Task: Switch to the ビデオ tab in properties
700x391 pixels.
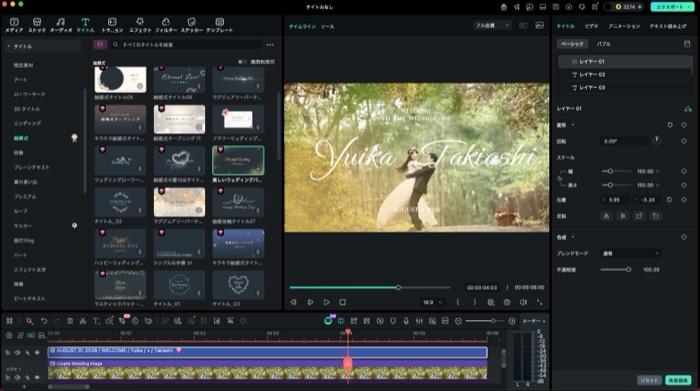Action: pyautogui.click(x=591, y=26)
